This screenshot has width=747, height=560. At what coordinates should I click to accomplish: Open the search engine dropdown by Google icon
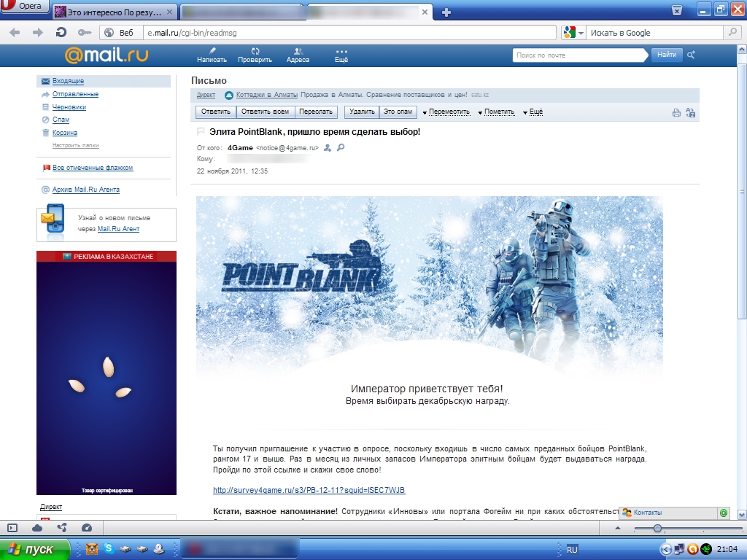pos(574,33)
